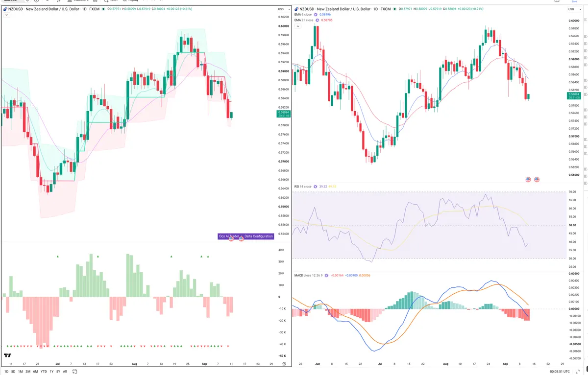The image size is (588, 375).
Task: Click the 70.00 level on RSI scale
Action: (x=573, y=192)
